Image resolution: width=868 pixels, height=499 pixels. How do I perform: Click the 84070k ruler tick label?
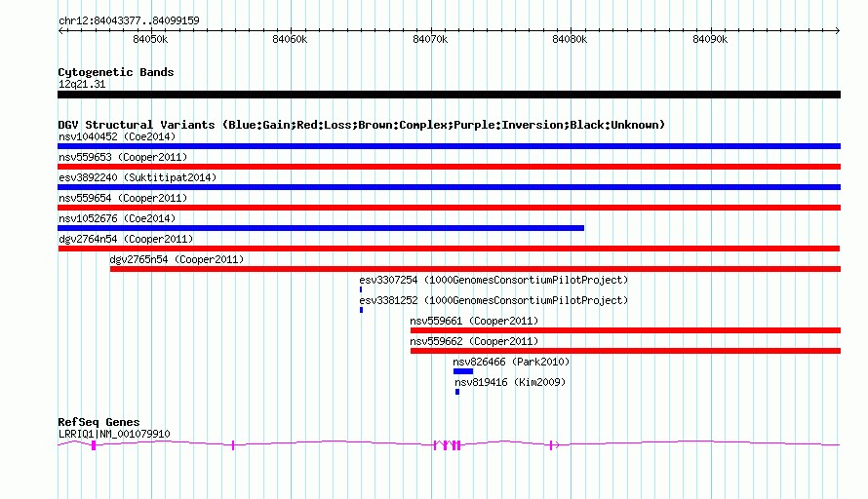(430, 40)
